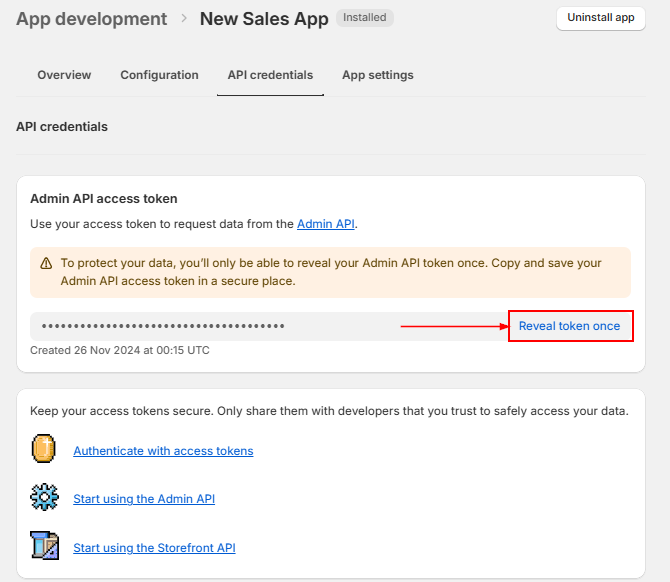
Task: Click the warning triangle icon in banner
Action: pos(46,264)
